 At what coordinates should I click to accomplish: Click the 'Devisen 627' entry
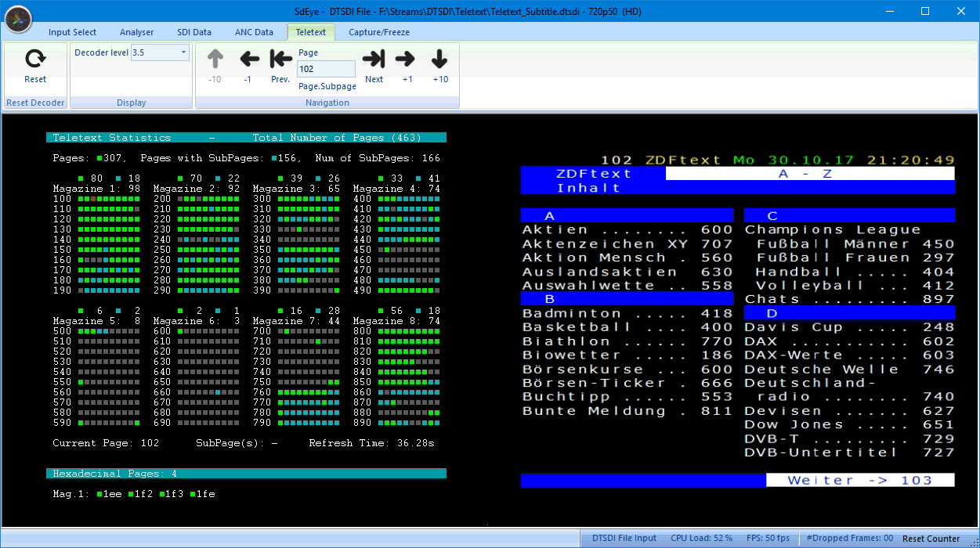850,411
